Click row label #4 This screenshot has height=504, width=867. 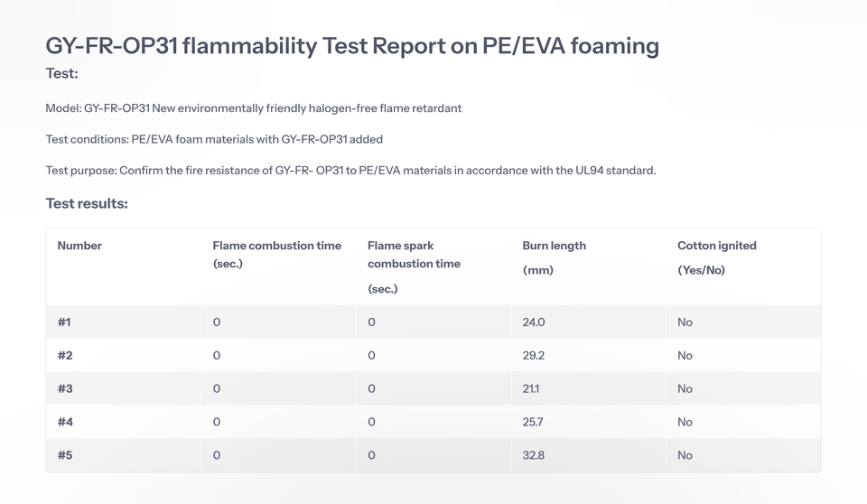coord(65,422)
